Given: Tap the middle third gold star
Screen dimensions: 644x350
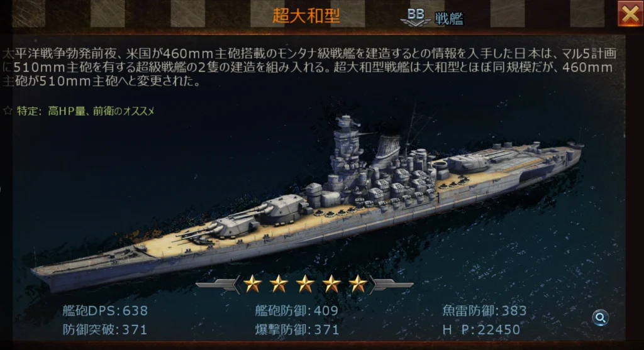Looking at the screenshot, I should click(305, 283).
